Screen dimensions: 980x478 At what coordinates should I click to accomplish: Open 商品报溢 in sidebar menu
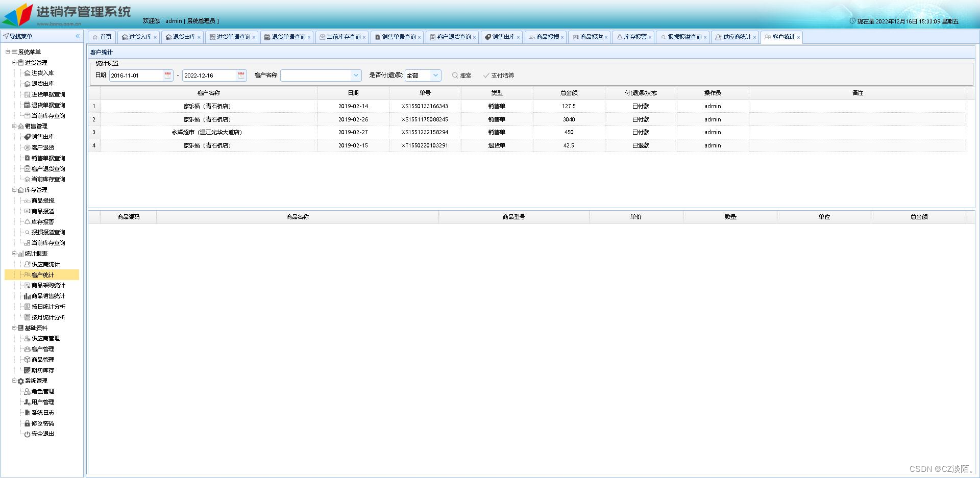pyautogui.click(x=43, y=211)
